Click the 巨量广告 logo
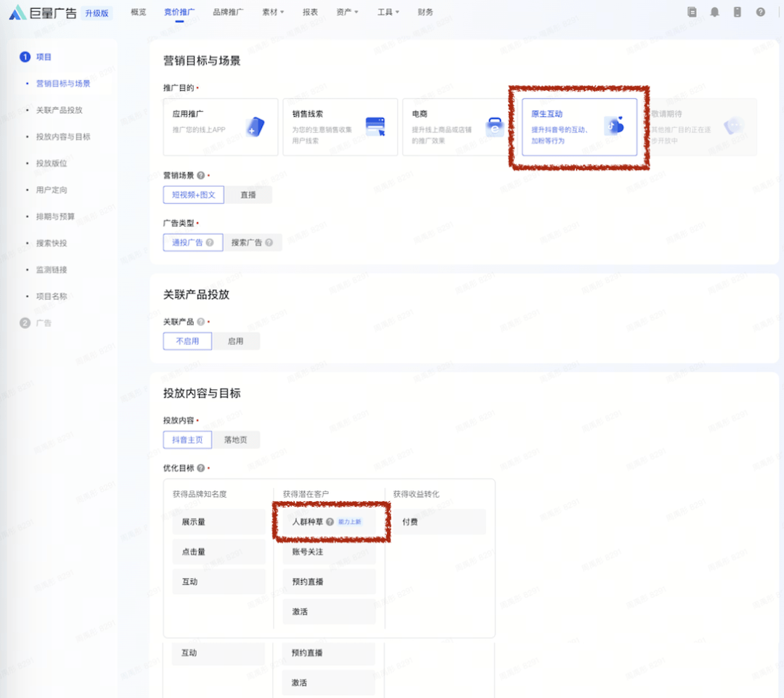 click(43, 12)
